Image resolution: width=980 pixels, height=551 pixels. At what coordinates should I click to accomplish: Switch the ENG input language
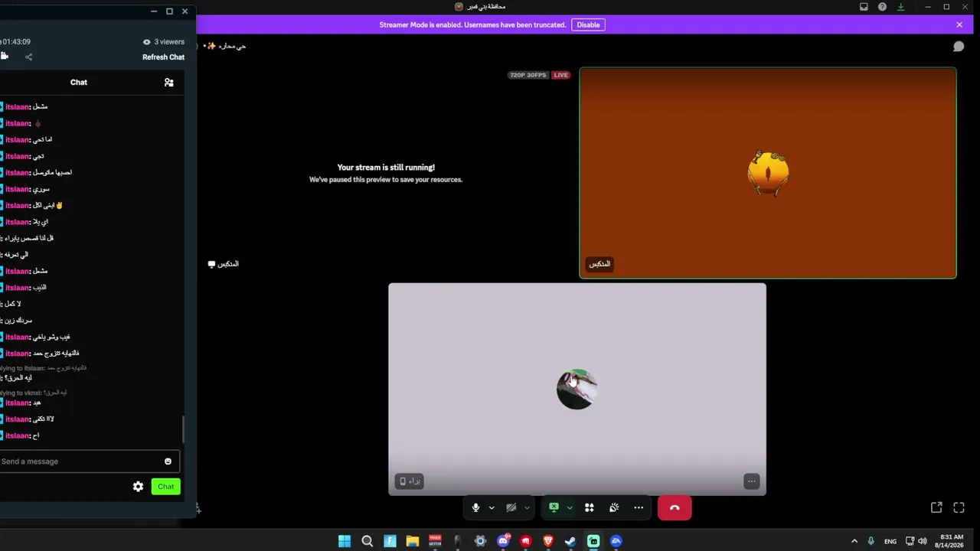pos(890,541)
